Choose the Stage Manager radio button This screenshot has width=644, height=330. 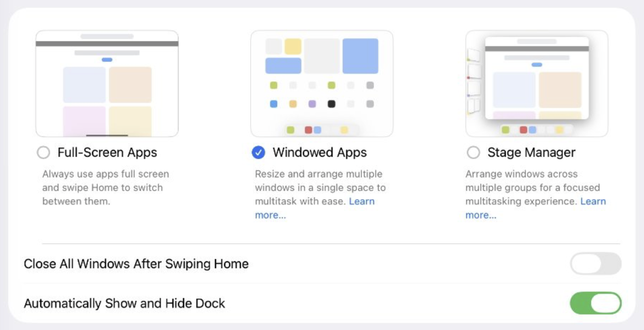tap(473, 153)
